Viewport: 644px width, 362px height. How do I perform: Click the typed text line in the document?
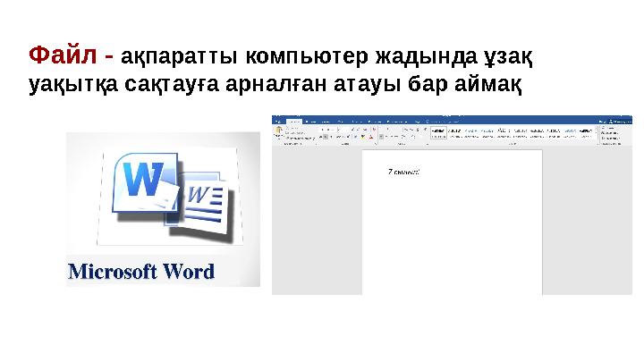[403, 172]
